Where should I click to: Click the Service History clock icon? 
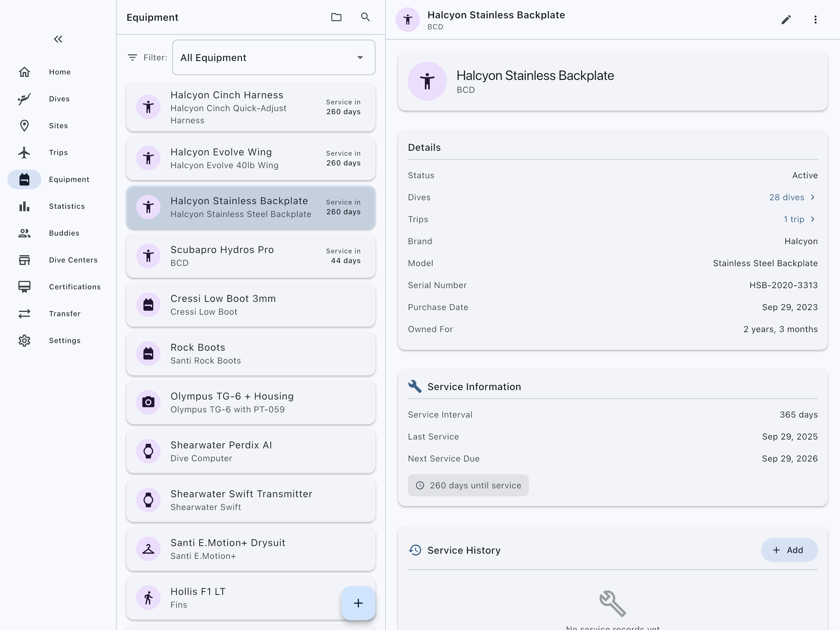(x=415, y=550)
